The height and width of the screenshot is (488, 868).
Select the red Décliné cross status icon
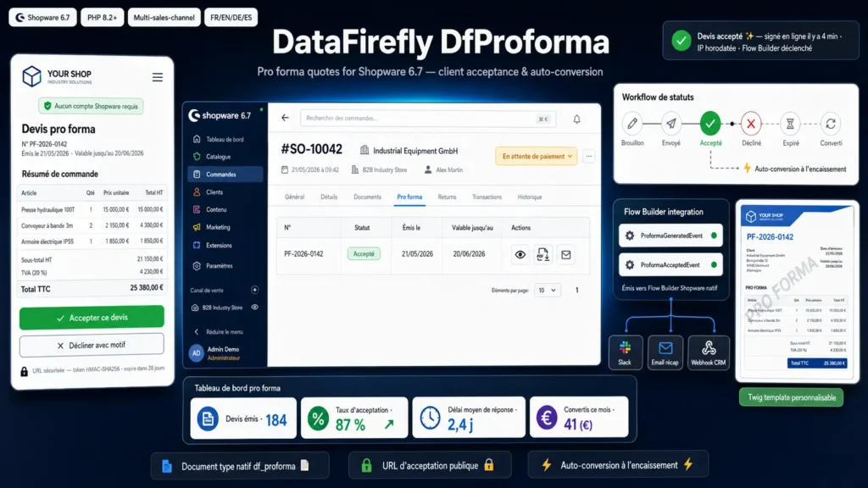click(x=751, y=124)
